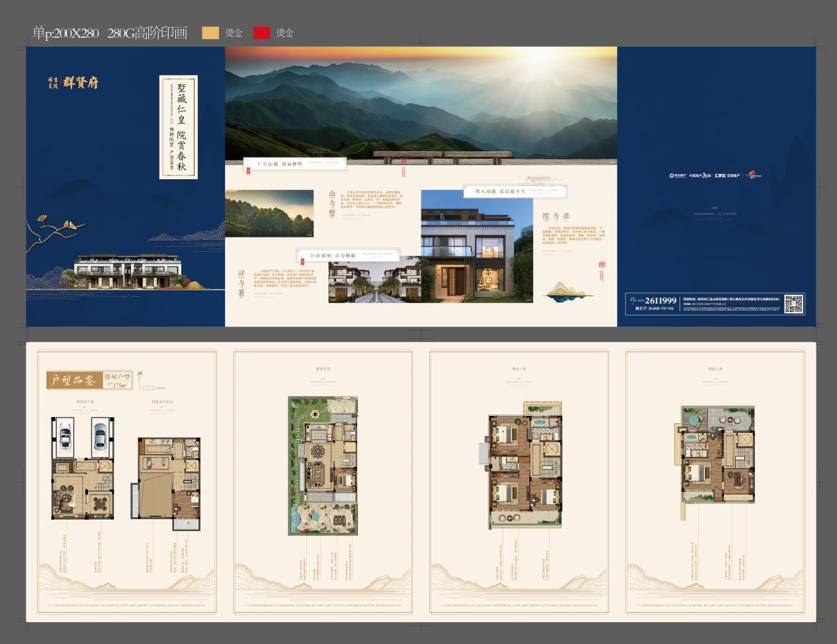Viewport: 837px width, 644px height.
Task: Click the 2611999 phone number
Action: click(660, 300)
